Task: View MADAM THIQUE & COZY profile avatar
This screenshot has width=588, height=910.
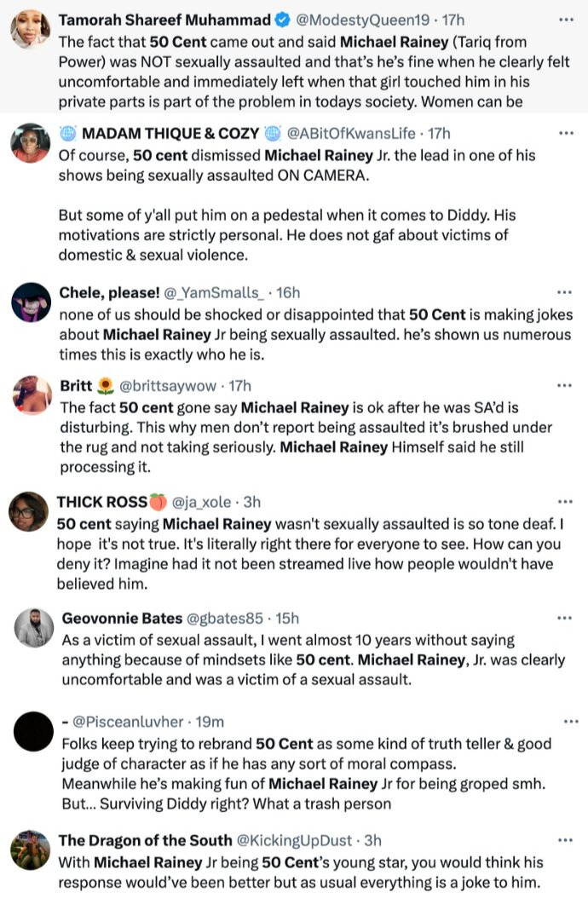Action: pos(30,143)
